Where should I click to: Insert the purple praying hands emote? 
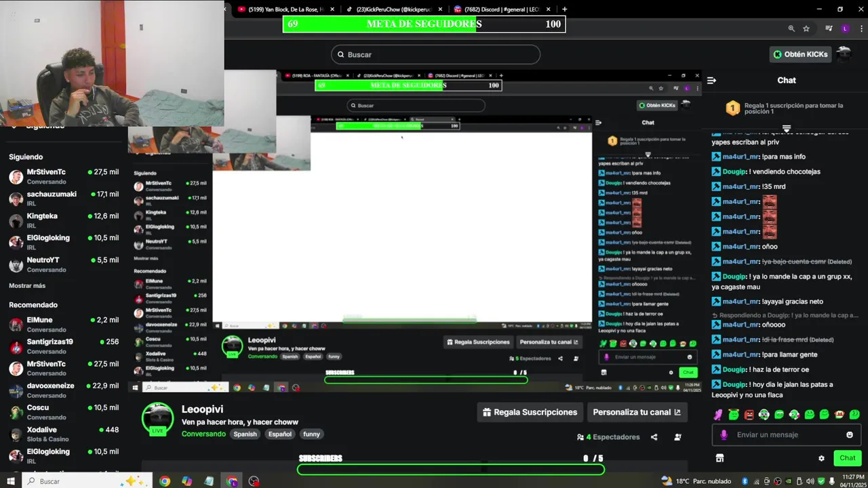(718, 415)
